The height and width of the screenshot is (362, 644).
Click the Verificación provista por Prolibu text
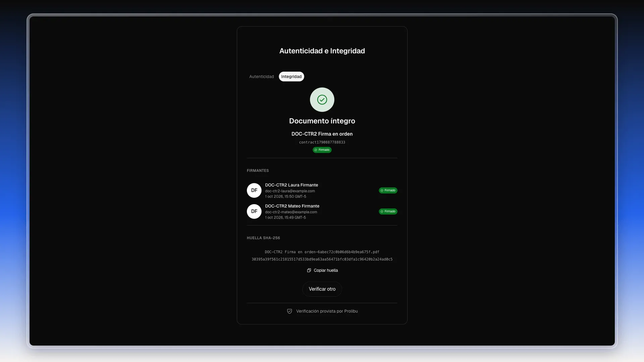tap(327, 311)
